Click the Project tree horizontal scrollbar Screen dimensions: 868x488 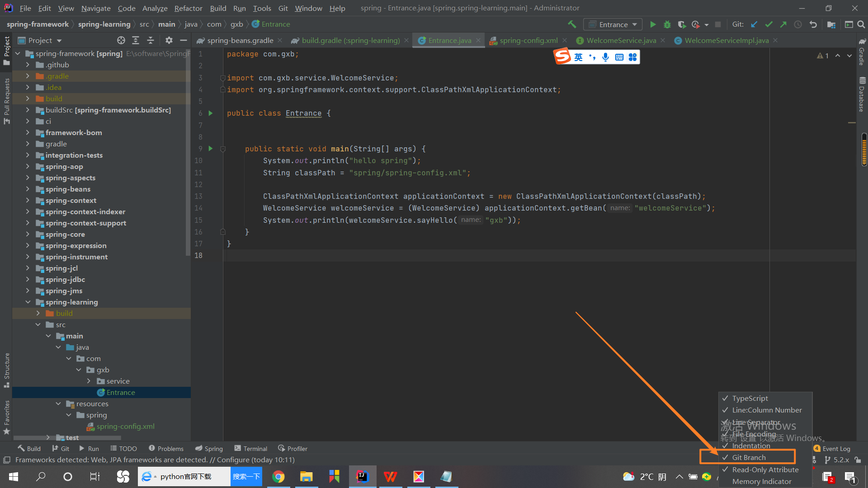(68, 438)
